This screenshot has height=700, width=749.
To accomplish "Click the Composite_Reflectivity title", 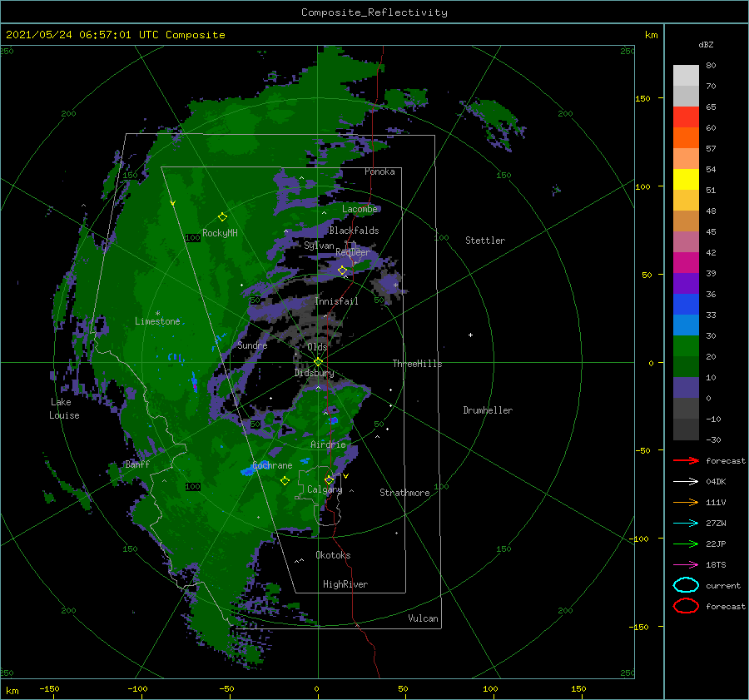I will tap(374, 12).
